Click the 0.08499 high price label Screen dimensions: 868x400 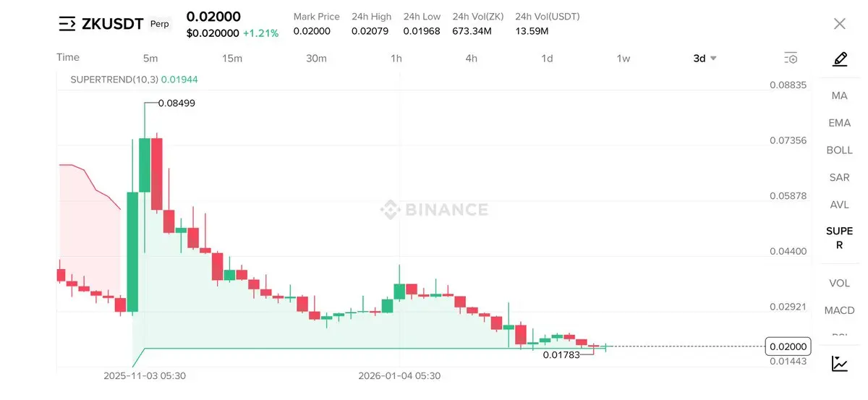click(x=176, y=103)
